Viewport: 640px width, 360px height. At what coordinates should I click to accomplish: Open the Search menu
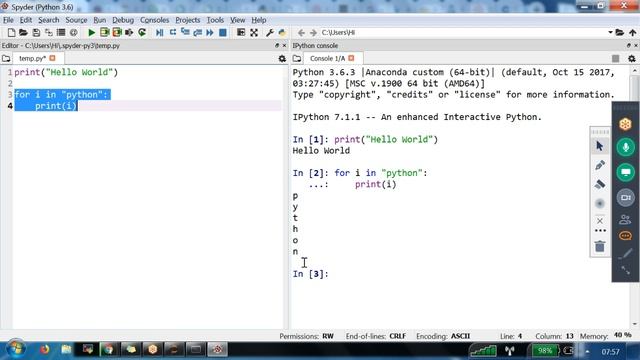49,20
